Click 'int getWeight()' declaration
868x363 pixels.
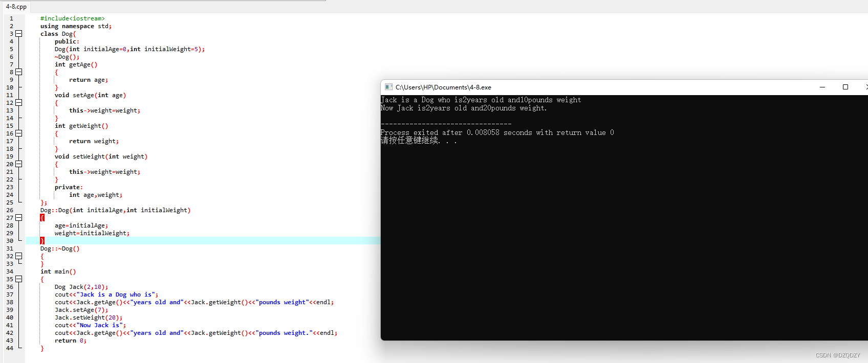point(81,126)
